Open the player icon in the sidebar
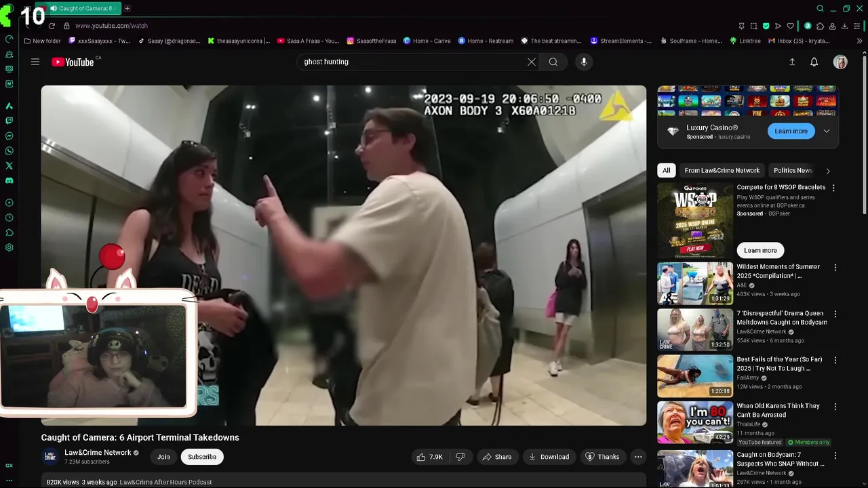Viewport: 868px width, 488px height. tap(9, 203)
